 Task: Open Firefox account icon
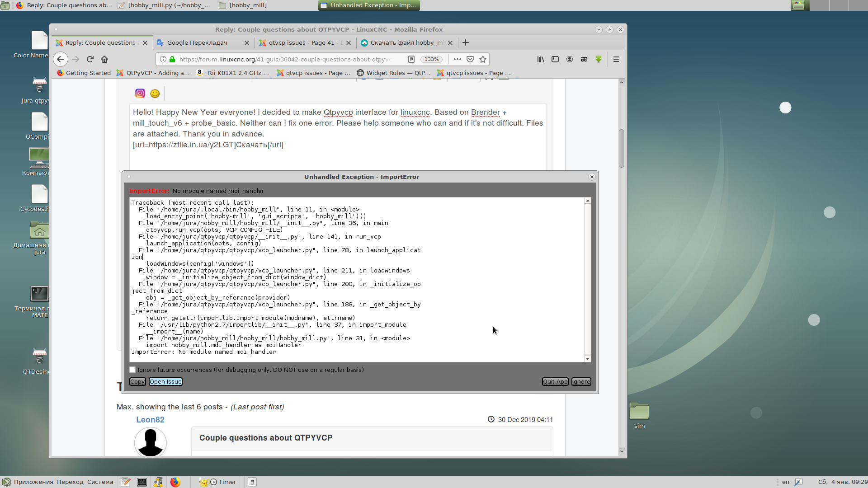point(570,59)
